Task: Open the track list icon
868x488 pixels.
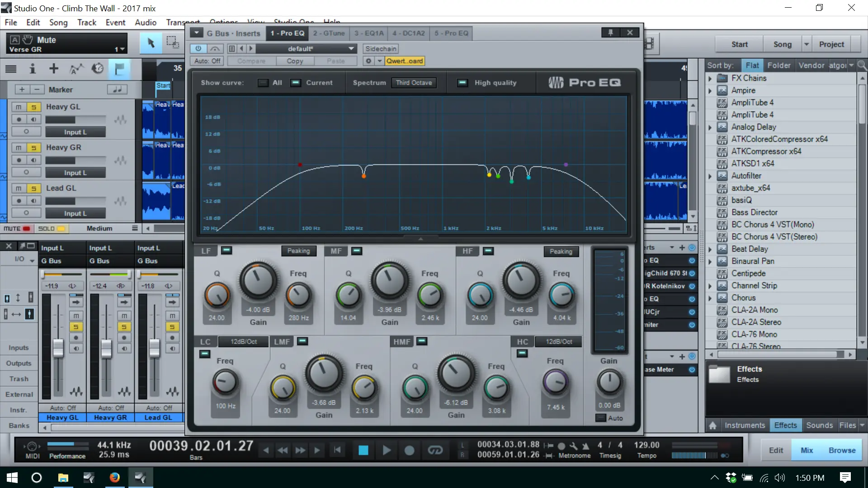Action: (11, 69)
